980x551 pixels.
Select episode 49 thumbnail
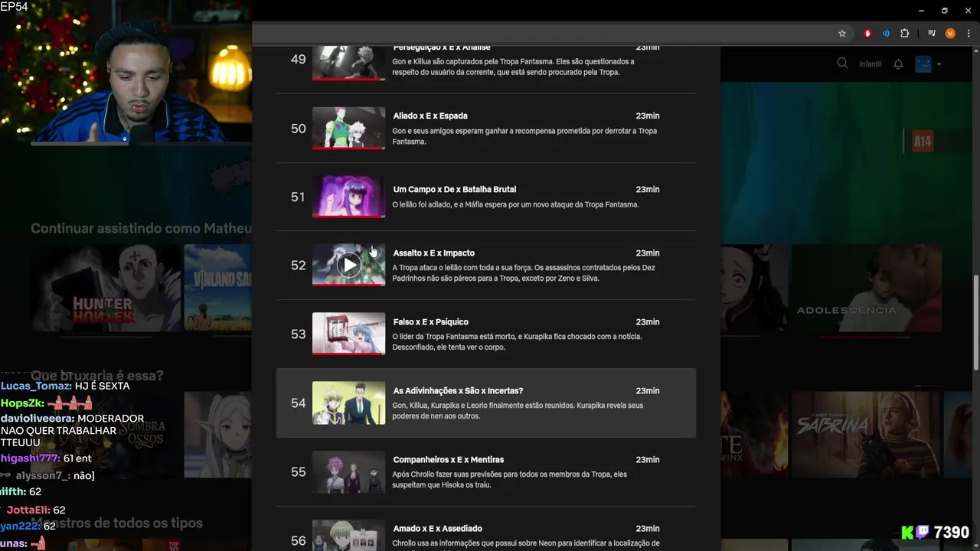[x=348, y=63]
